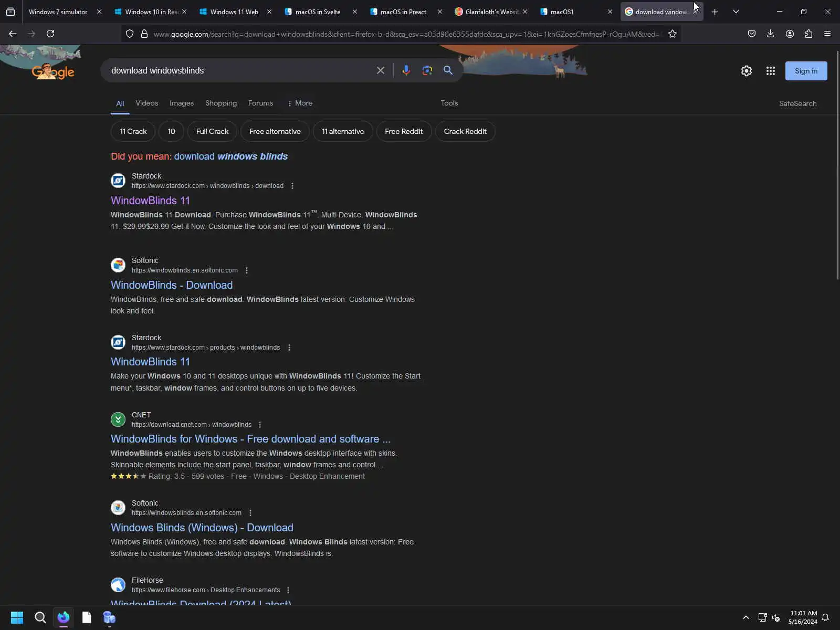Show site security lock information

coord(144,34)
